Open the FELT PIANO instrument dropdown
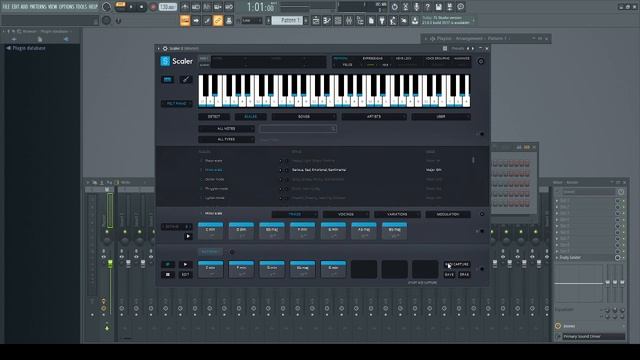 point(176,104)
